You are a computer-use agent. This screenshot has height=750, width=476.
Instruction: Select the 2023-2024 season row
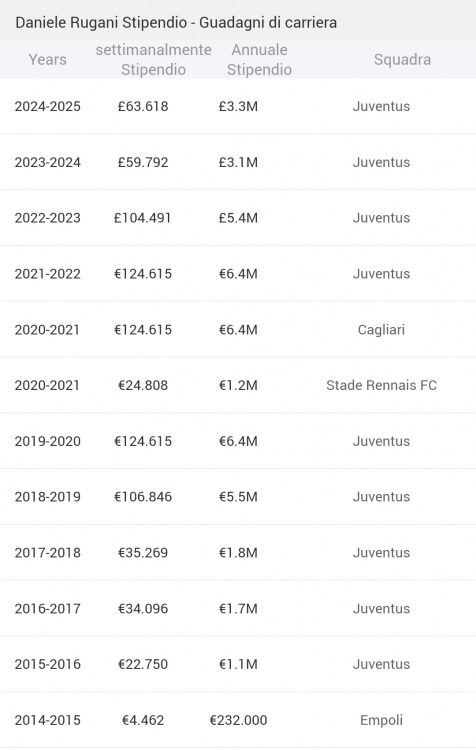(x=238, y=162)
